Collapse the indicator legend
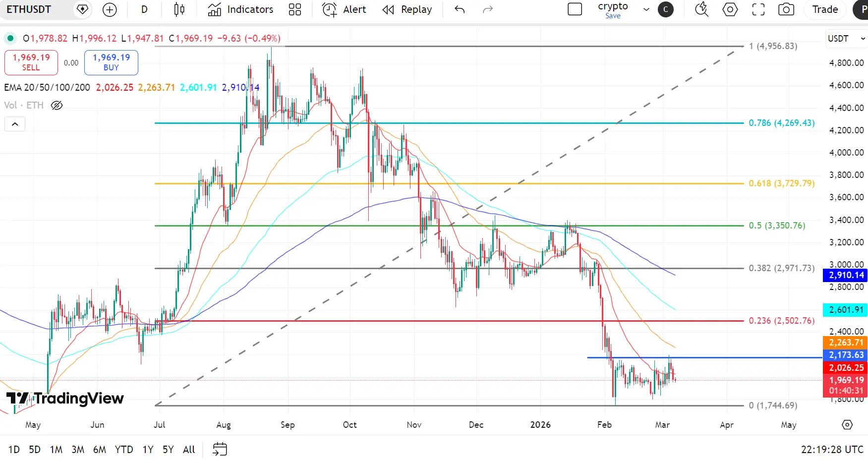868x461 pixels. pyautogui.click(x=15, y=124)
